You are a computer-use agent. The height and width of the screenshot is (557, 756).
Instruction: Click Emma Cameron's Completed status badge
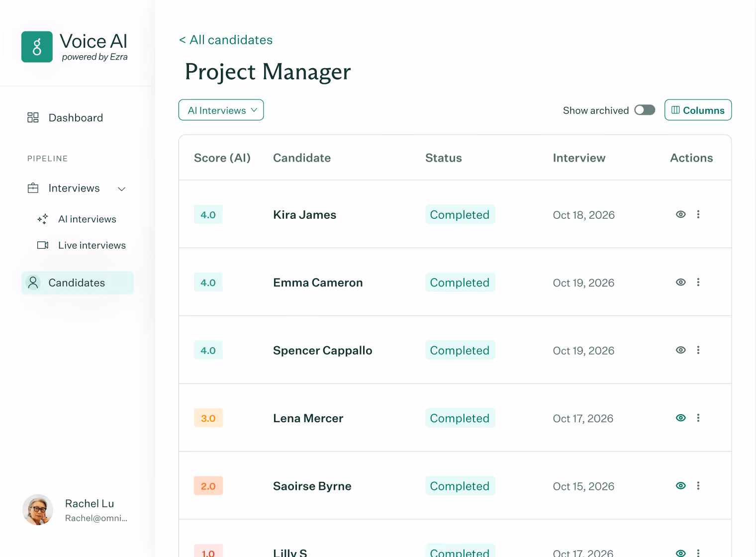[x=460, y=282]
